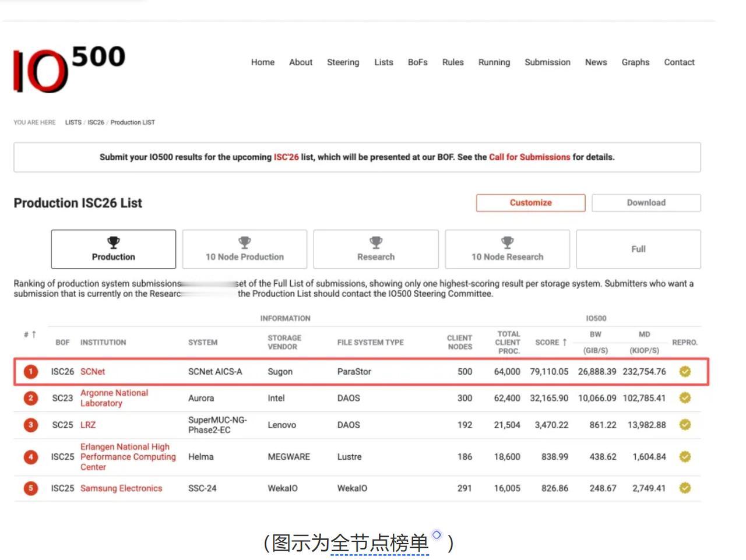
Task: Click the reproducibility badge for SCNet row
Action: (685, 371)
